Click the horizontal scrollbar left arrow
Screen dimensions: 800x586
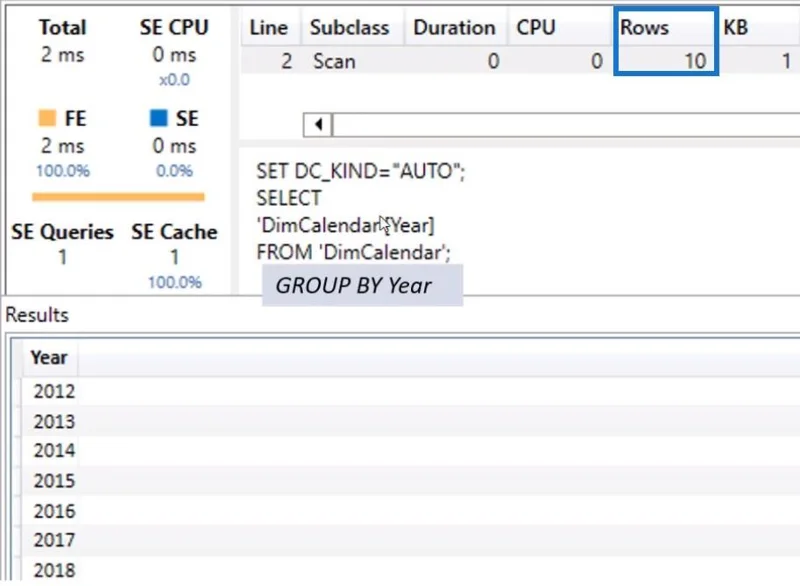pyautogui.click(x=318, y=124)
